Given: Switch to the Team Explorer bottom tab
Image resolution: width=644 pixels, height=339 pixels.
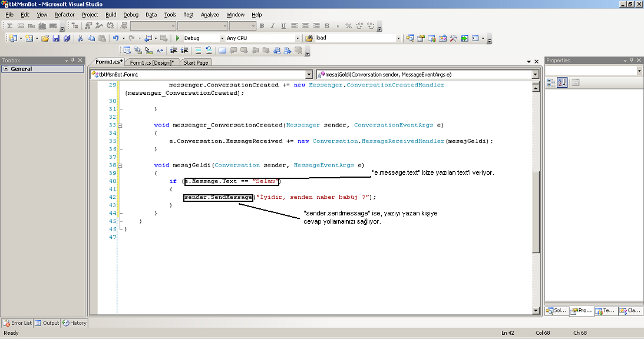Looking at the screenshot, I should click(x=605, y=311).
